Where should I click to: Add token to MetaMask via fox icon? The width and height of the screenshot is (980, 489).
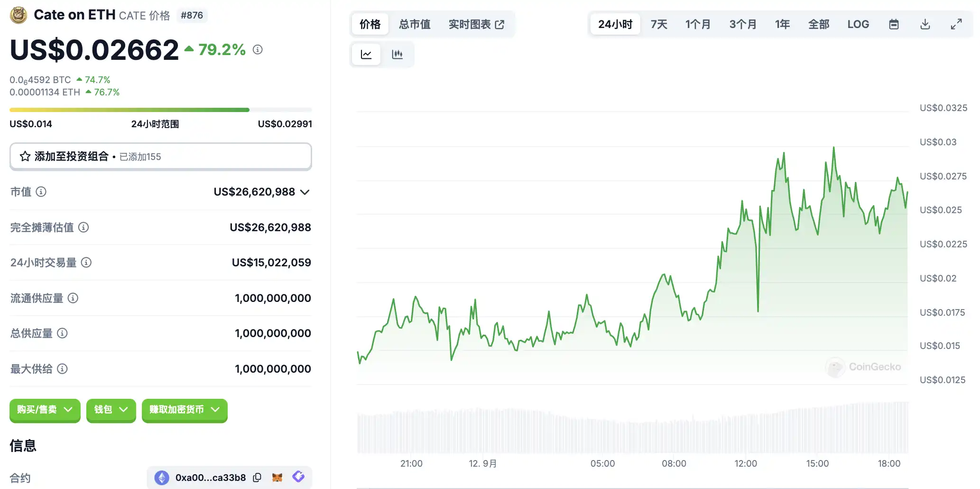point(277,478)
